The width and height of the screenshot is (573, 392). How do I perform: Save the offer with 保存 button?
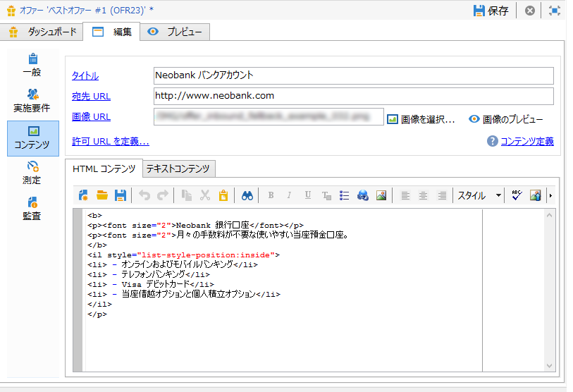tap(491, 11)
